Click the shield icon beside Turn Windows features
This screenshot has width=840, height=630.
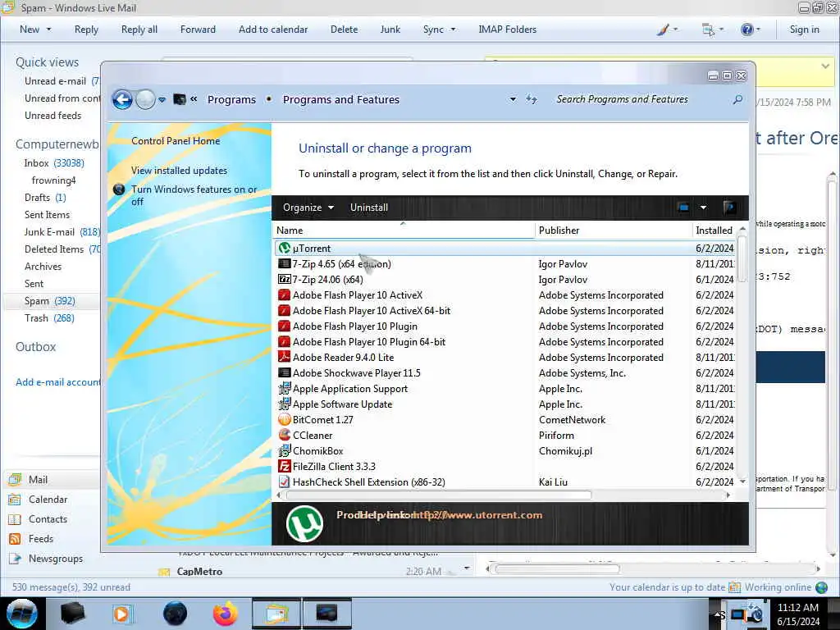tap(119, 189)
